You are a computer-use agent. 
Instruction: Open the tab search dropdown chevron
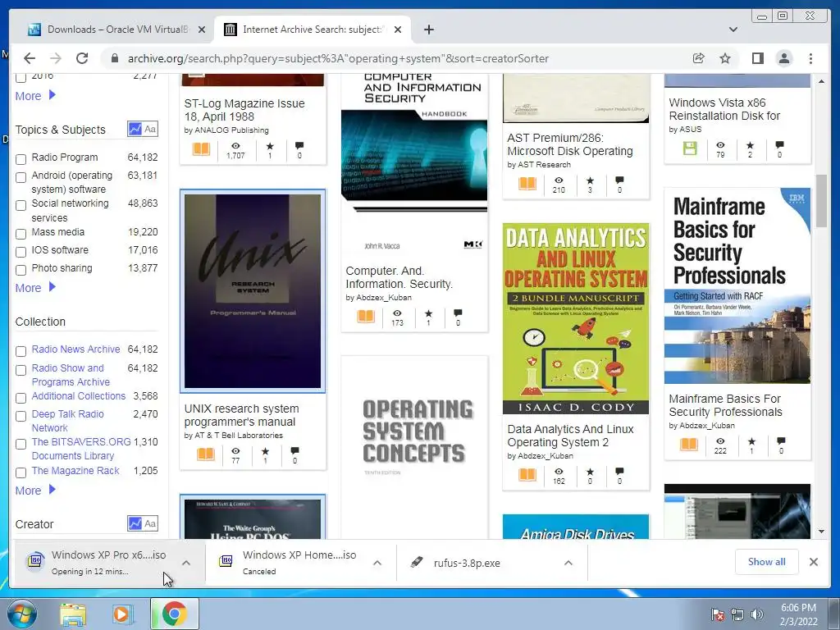[x=733, y=30]
